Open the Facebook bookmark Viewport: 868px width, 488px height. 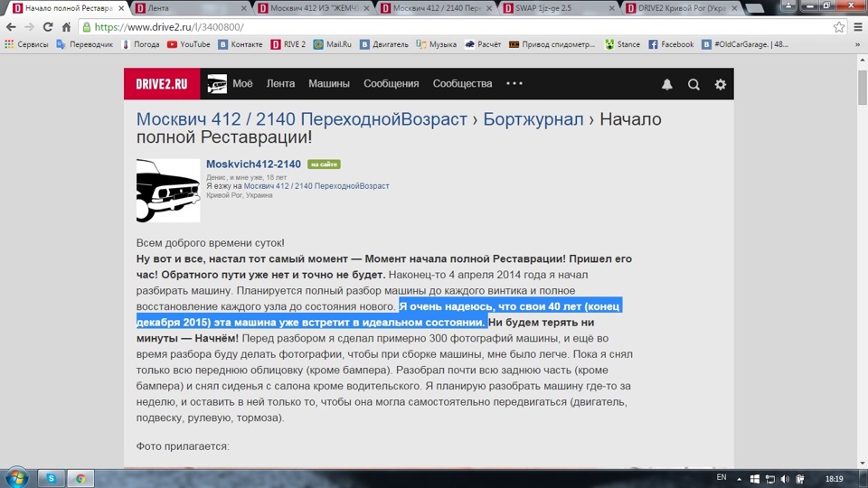click(671, 44)
